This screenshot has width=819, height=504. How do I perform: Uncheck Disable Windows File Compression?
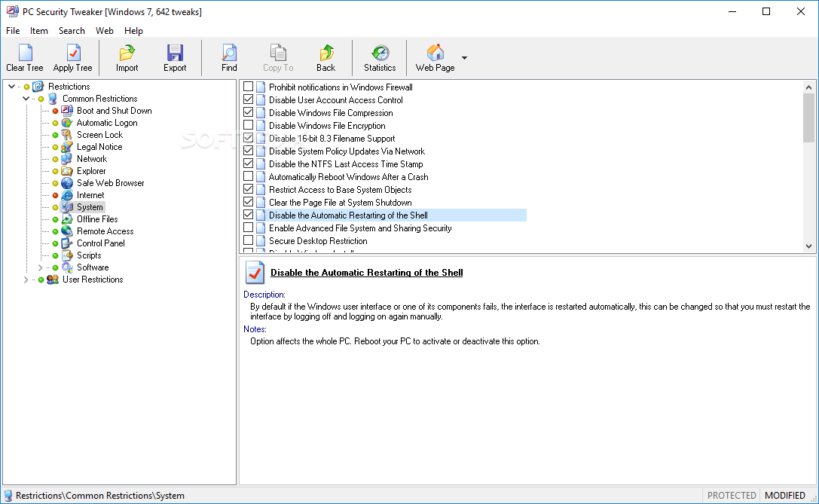coord(248,112)
